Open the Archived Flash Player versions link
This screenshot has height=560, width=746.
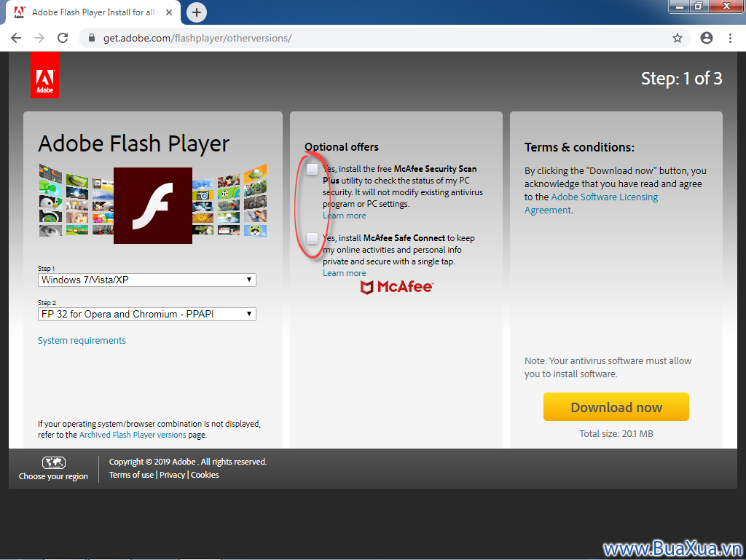pyautogui.click(x=133, y=435)
